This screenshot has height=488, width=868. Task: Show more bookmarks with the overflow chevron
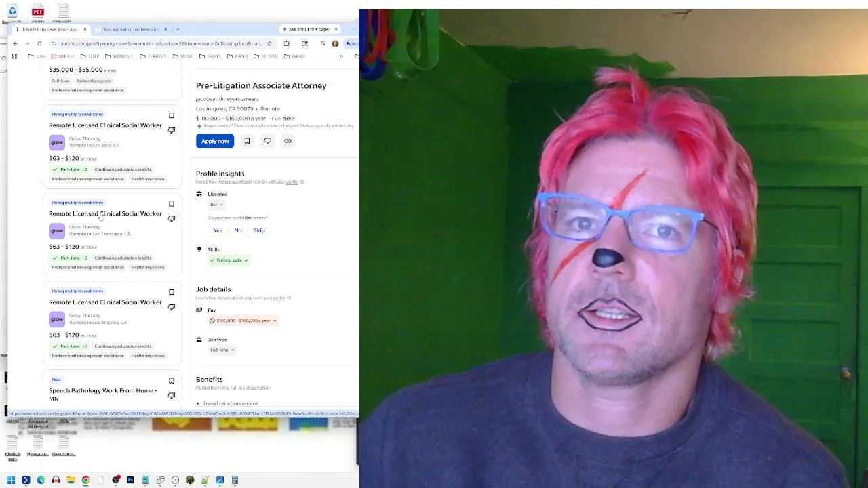(x=341, y=56)
